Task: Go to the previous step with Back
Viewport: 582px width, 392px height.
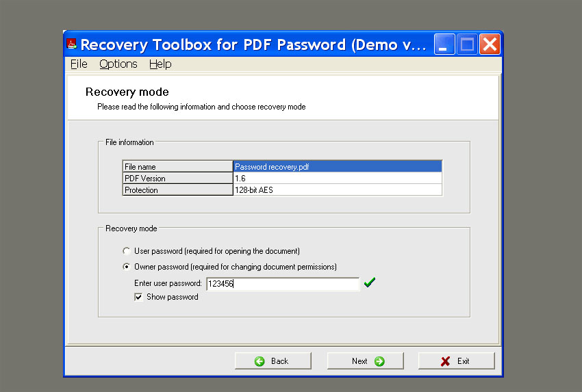Action: pyautogui.click(x=273, y=361)
